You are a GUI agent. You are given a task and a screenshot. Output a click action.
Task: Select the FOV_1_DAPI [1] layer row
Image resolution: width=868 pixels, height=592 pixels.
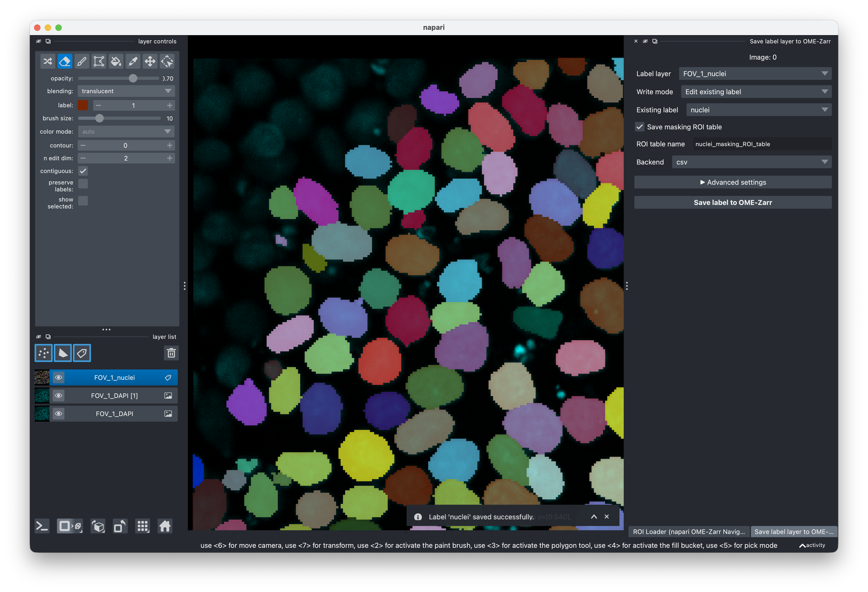pos(106,395)
